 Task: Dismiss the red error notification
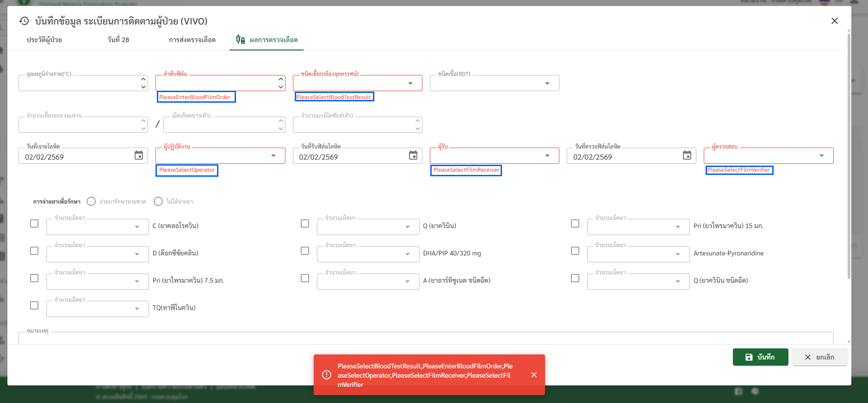(534, 375)
